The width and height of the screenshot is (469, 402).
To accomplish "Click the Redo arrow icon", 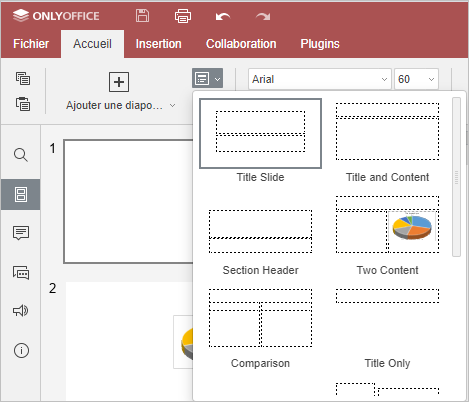I will (263, 16).
